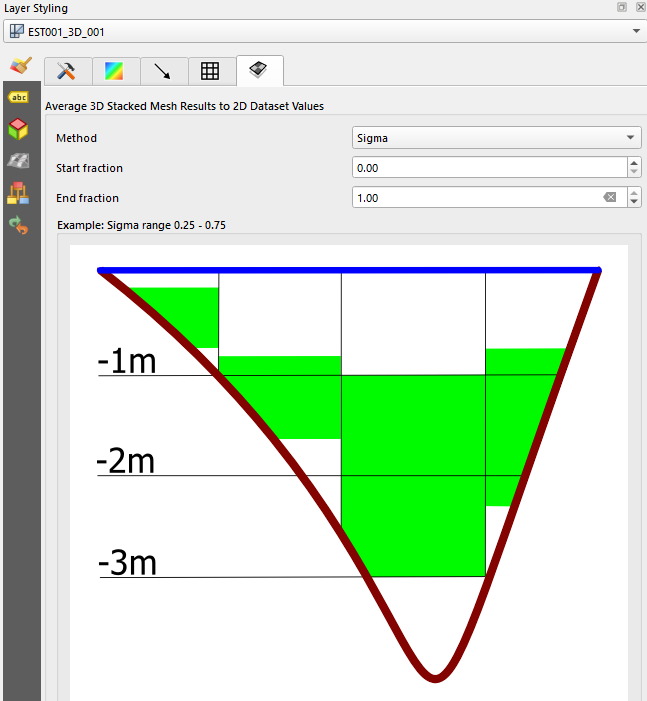Open the Symbology paintbrush sidebar icon
Viewport: 647px width, 701px height.
pyautogui.click(x=19, y=66)
